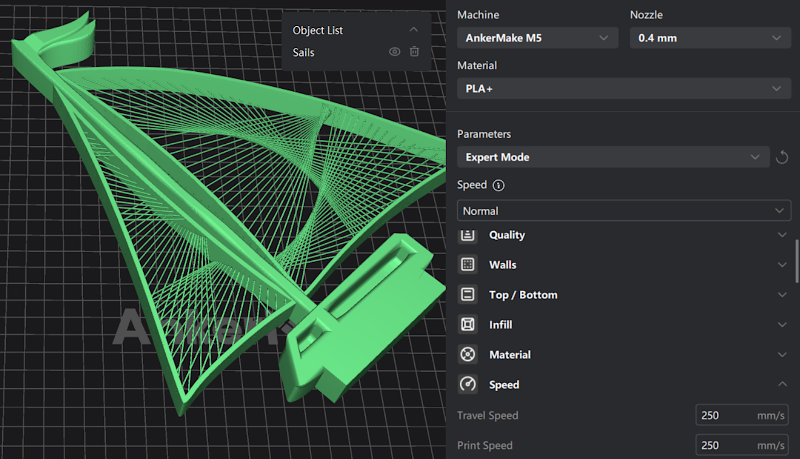This screenshot has width=800, height=459.
Task: Click the Infill section icon
Action: point(468,324)
